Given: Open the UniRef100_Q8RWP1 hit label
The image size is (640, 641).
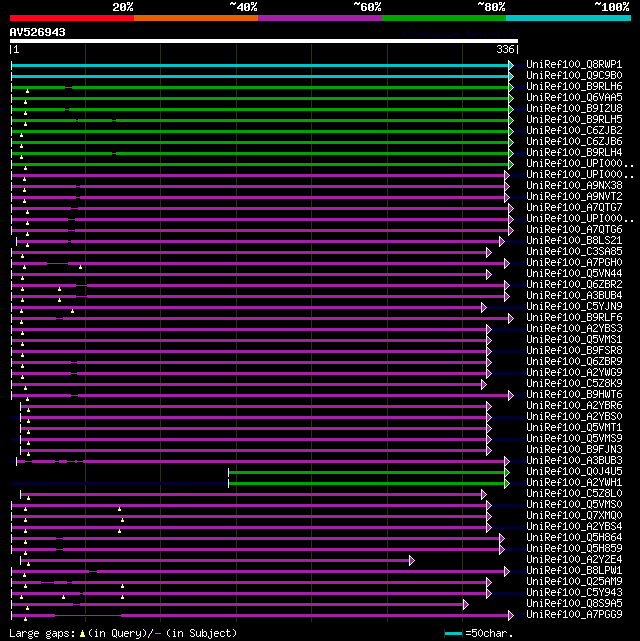Looking at the screenshot, I should pyautogui.click(x=574, y=65).
